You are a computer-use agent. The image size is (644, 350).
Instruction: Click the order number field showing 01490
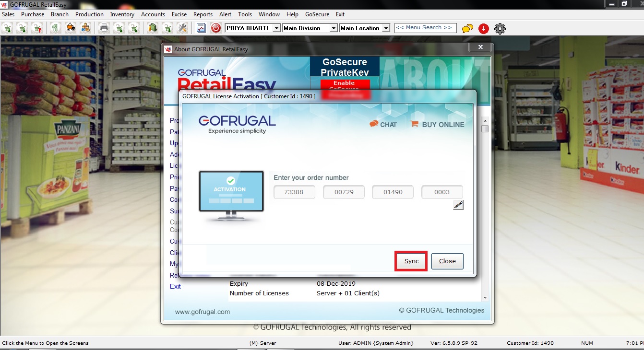coord(393,192)
